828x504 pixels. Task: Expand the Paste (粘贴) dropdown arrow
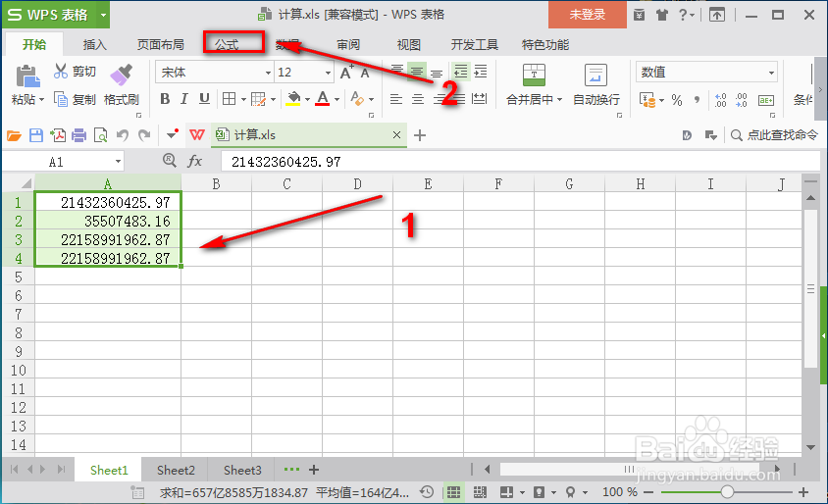[41, 100]
